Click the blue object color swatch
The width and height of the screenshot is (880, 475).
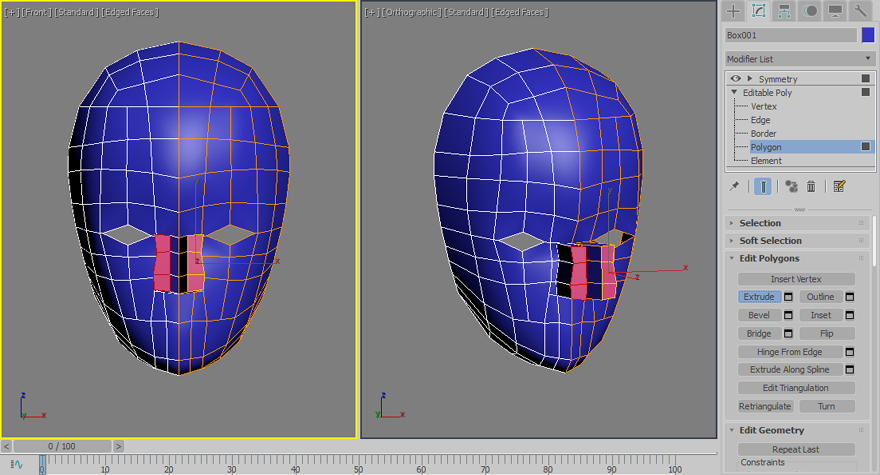pos(868,35)
